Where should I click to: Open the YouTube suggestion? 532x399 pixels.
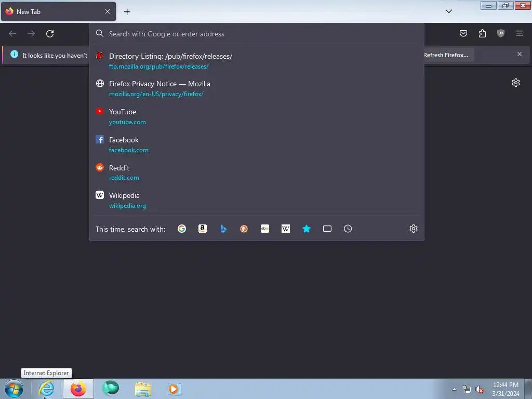257,117
